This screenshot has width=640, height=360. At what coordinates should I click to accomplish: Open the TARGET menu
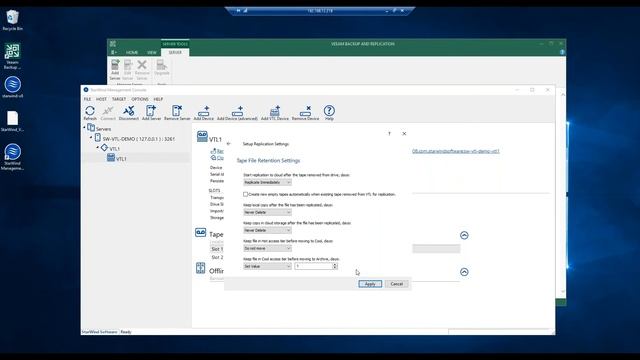[x=119, y=99]
